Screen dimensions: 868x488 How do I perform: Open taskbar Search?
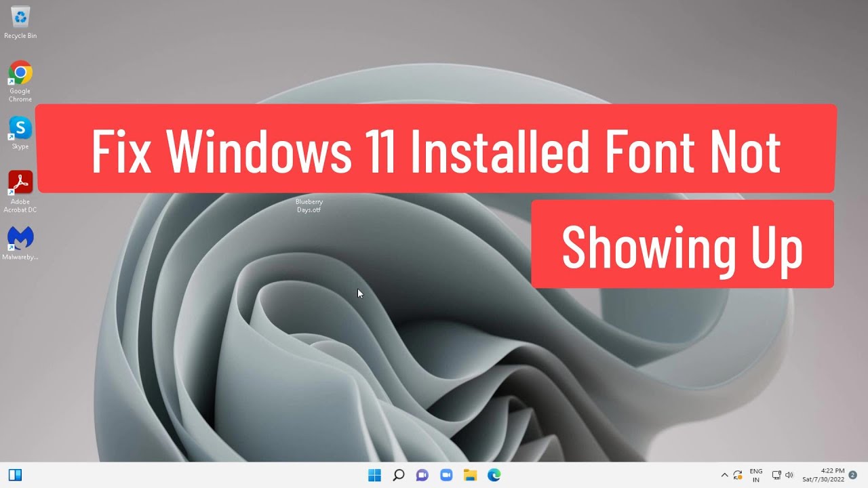click(399, 475)
